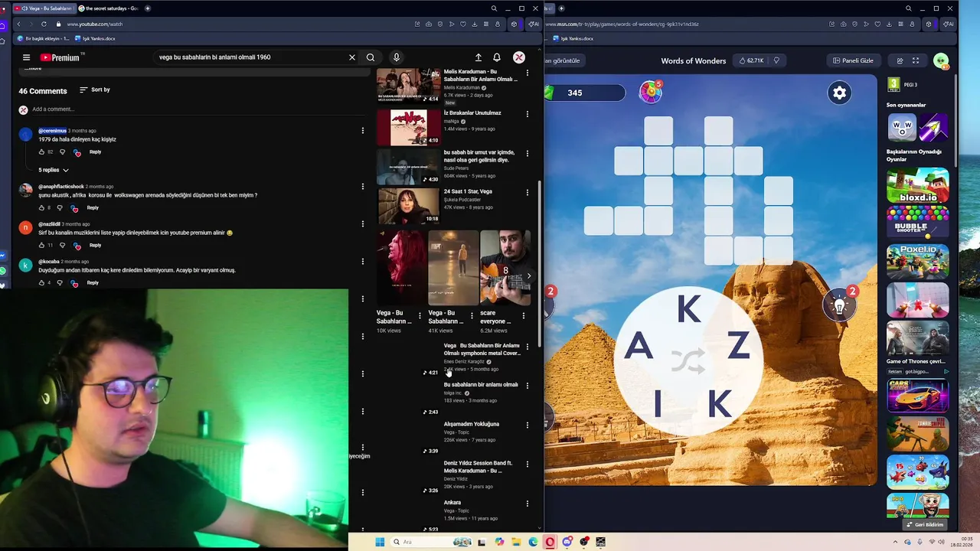The height and width of the screenshot is (551, 980).
Task: Click YouTube search text box
Action: (x=250, y=57)
